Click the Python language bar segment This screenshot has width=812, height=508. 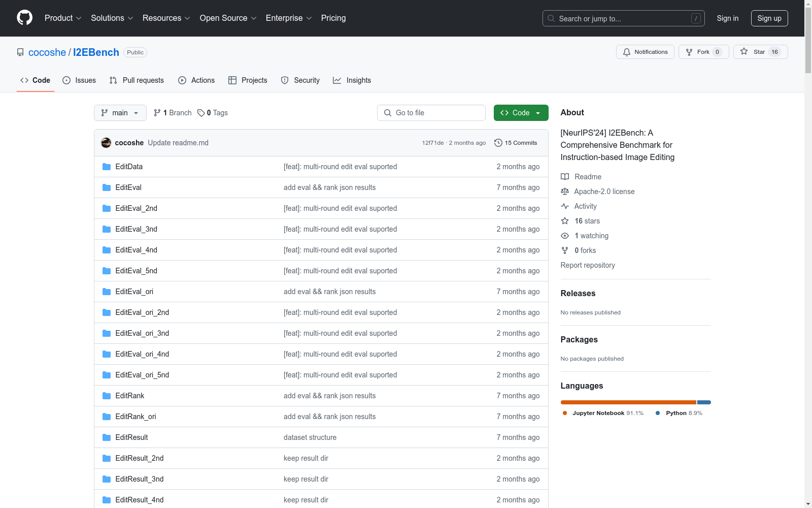coord(704,402)
